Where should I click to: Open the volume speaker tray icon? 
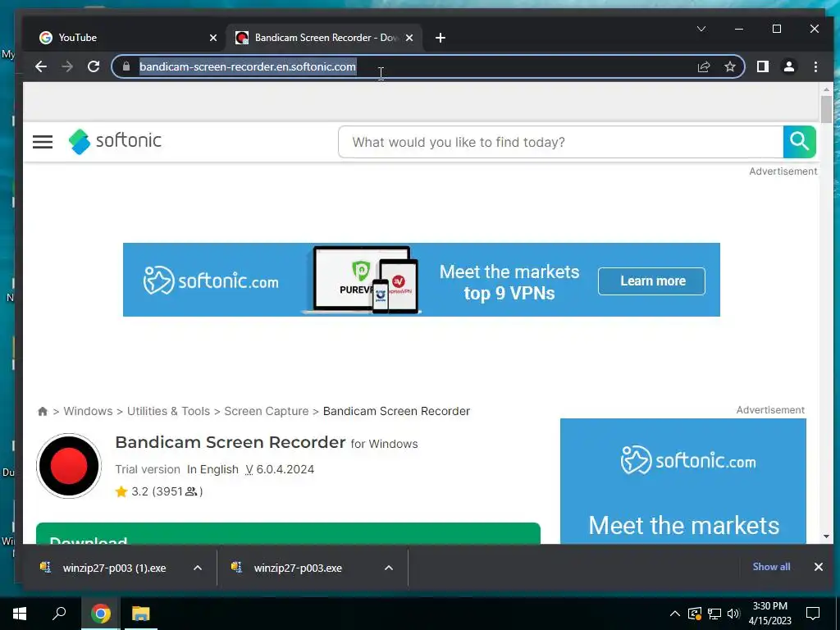tap(733, 614)
